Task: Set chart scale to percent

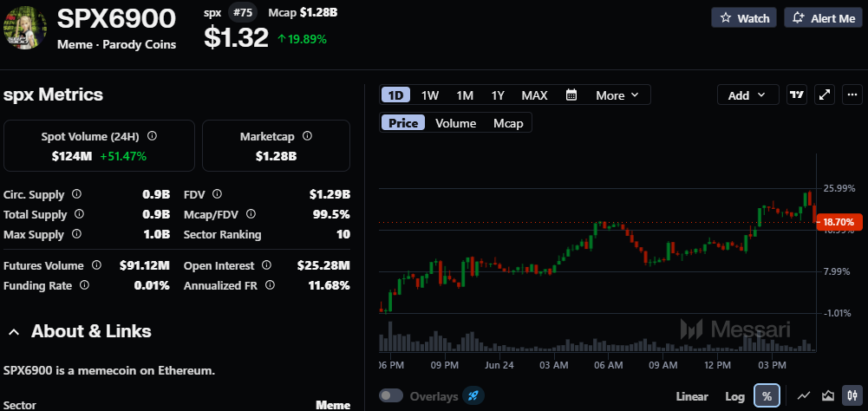Action: 767,396
